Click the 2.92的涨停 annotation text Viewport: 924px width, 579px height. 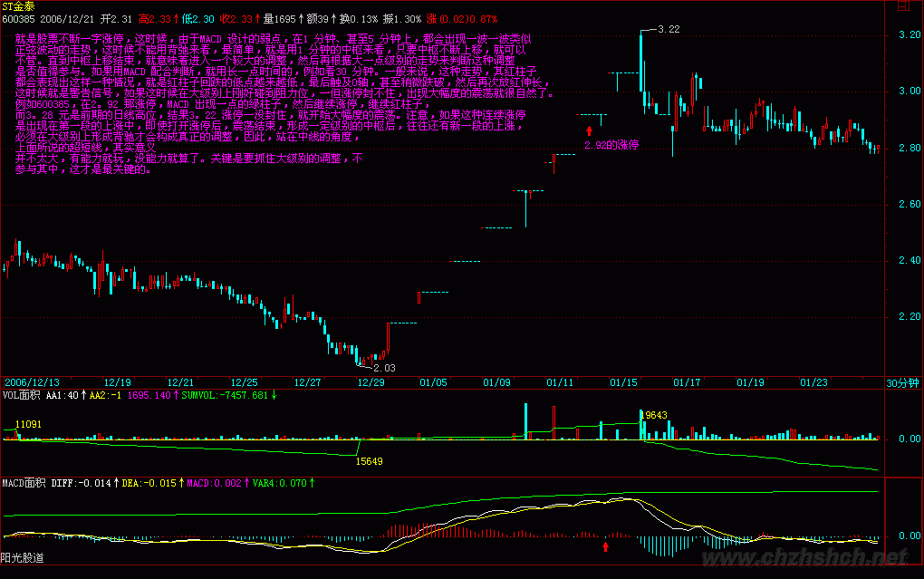pyautogui.click(x=611, y=144)
